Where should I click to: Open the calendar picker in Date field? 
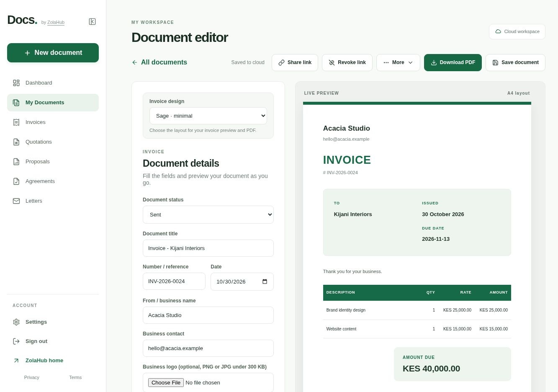click(x=265, y=281)
